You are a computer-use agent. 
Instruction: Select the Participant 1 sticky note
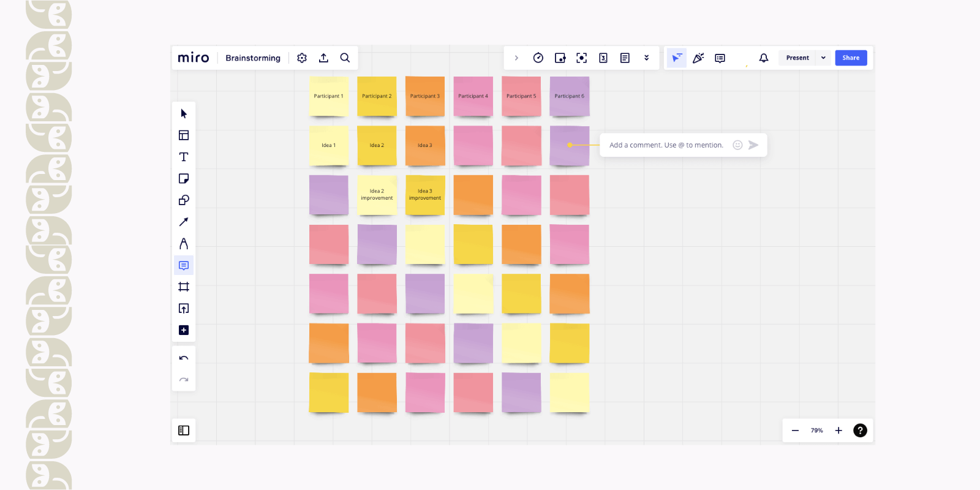[x=329, y=96]
